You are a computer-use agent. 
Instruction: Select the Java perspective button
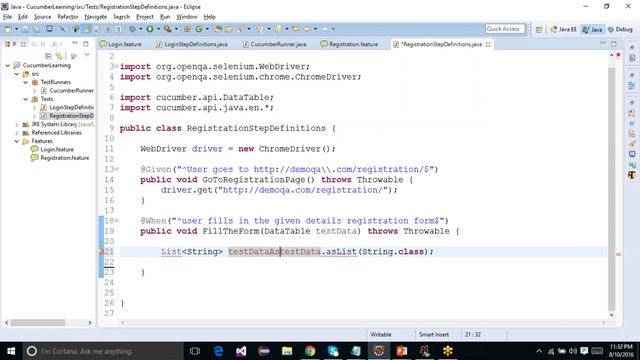tap(593, 29)
